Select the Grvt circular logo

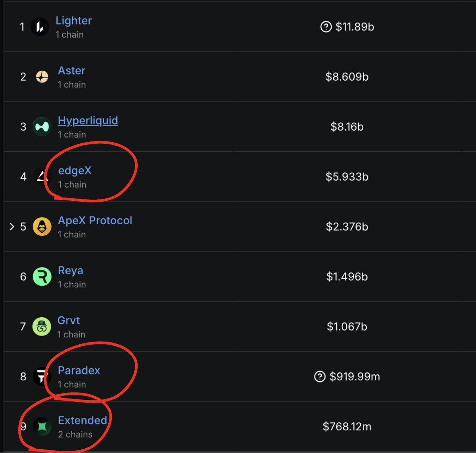42,327
